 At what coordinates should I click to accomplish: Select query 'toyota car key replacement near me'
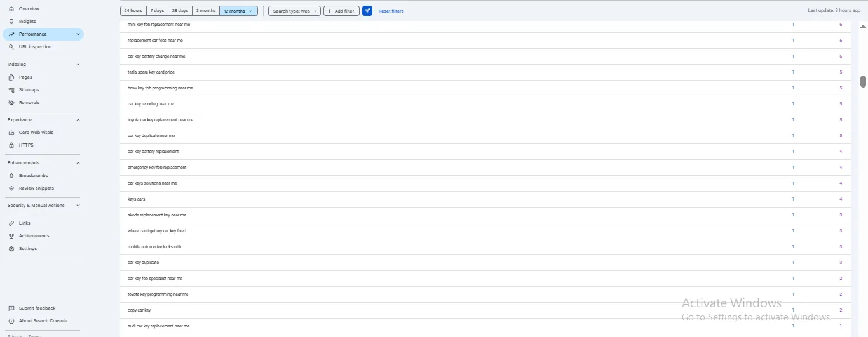(x=160, y=120)
